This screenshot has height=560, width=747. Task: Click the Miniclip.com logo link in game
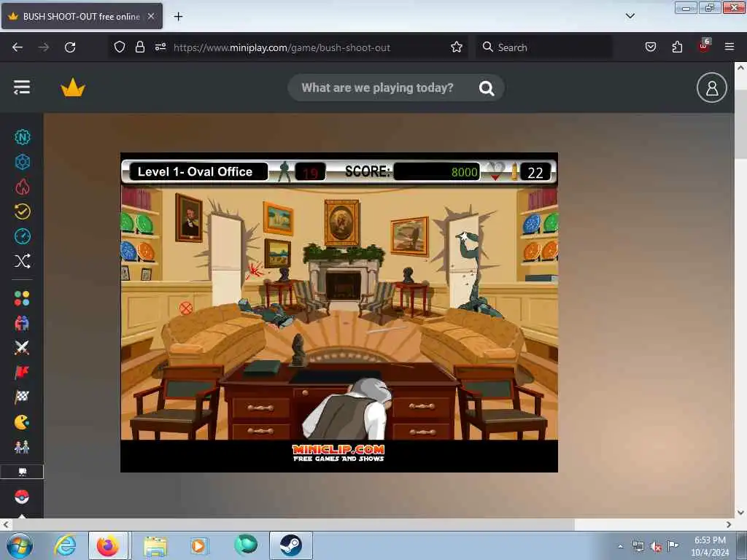click(x=338, y=453)
